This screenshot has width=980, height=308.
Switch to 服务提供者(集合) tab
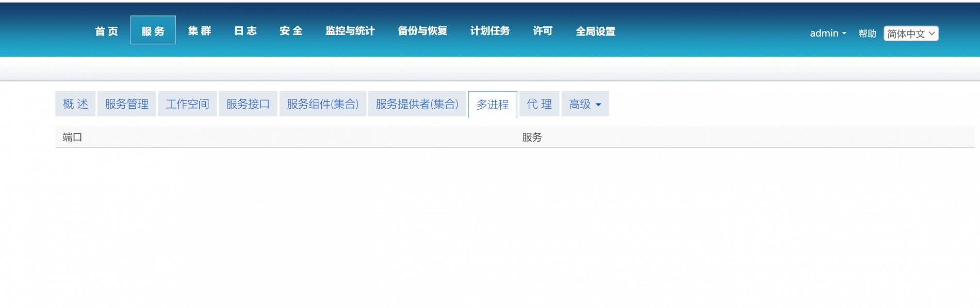(417, 104)
